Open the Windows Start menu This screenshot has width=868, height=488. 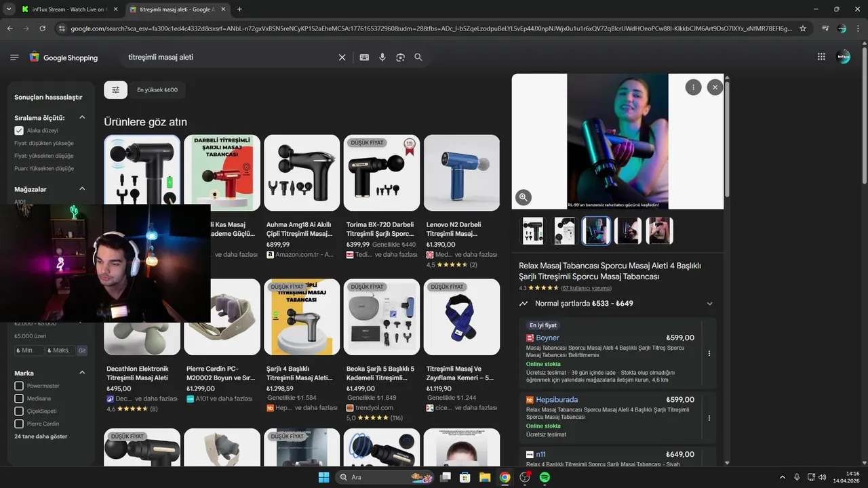point(323,477)
